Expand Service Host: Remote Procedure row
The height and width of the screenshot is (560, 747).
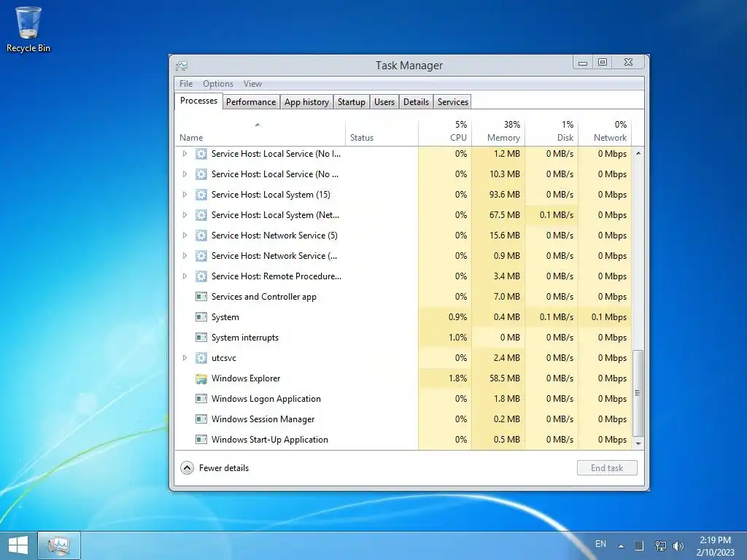(x=185, y=276)
